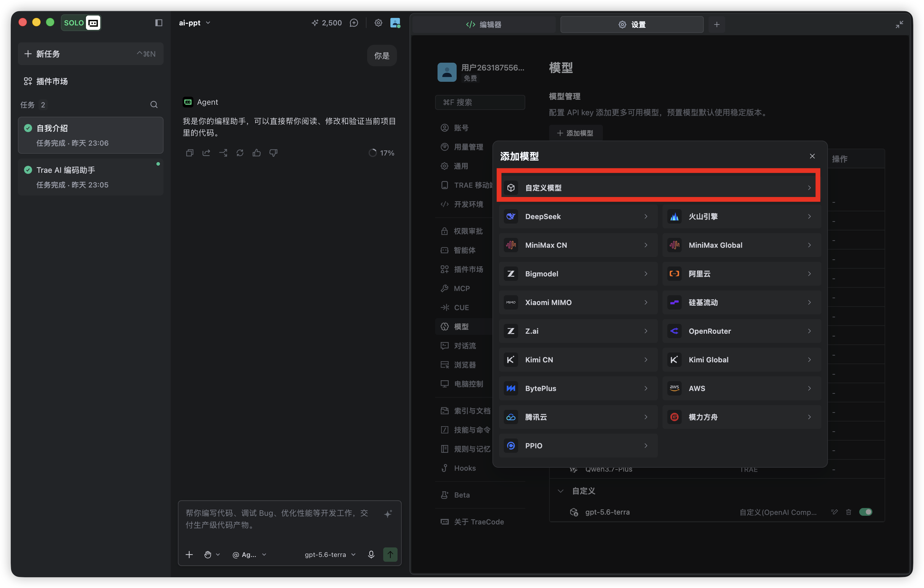Click the 17% context usage indicator
Screen dimensions: 924x588
[381, 153]
